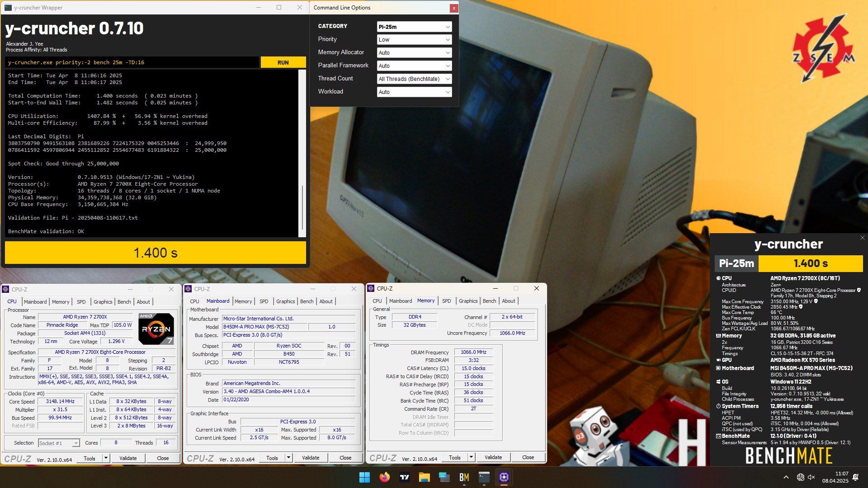Open Bench tab in Mainboard CPU-Z window

click(x=307, y=301)
